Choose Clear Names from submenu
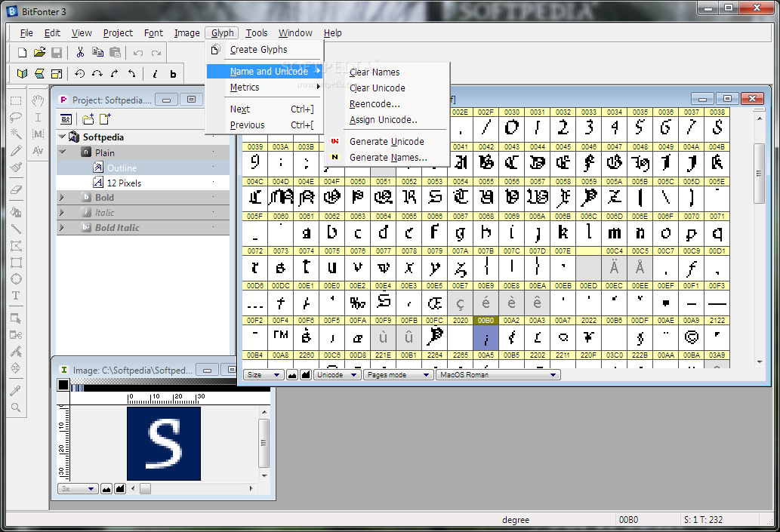Viewport: 780px width, 532px height. (375, 72)
